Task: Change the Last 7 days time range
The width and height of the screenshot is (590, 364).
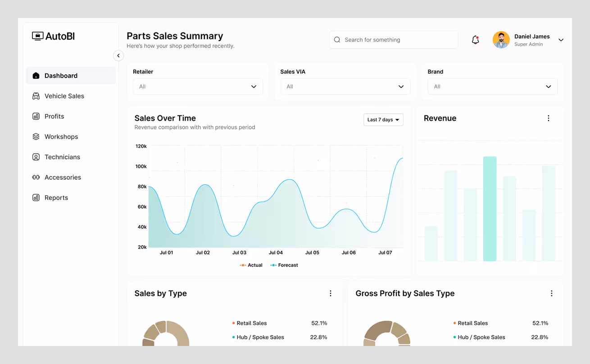Action: pos(383,119)
